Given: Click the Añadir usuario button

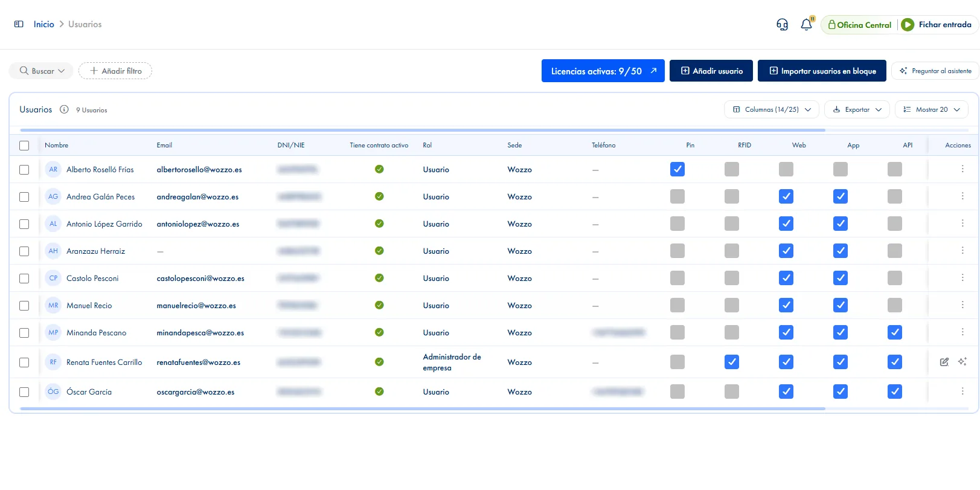Looking at the screenshot, I should [711, 71].
